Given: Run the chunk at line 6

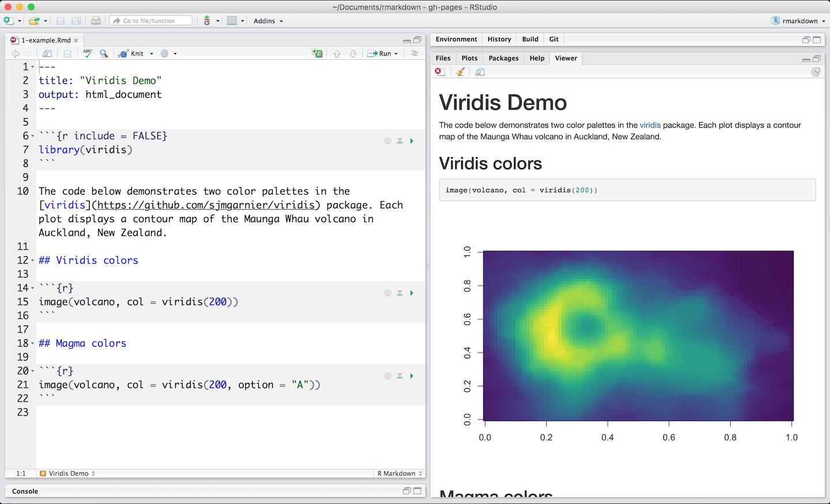Looking at the screenshot, I should 412,141.
